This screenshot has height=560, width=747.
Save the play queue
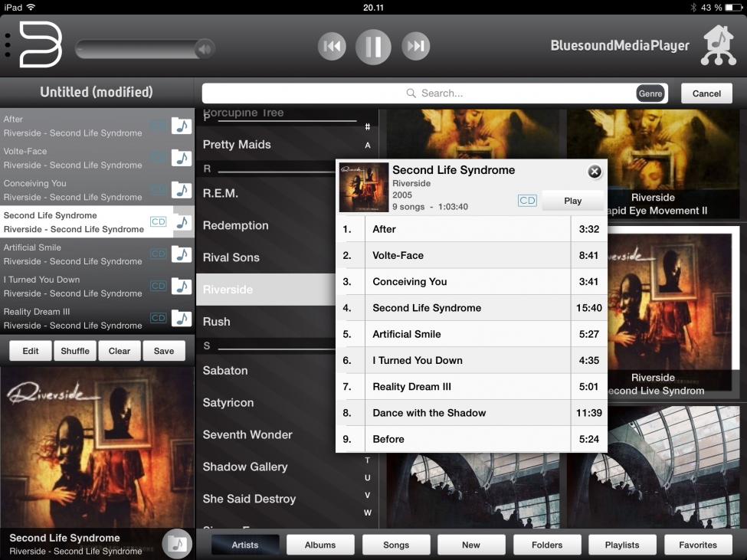[164, 351]
